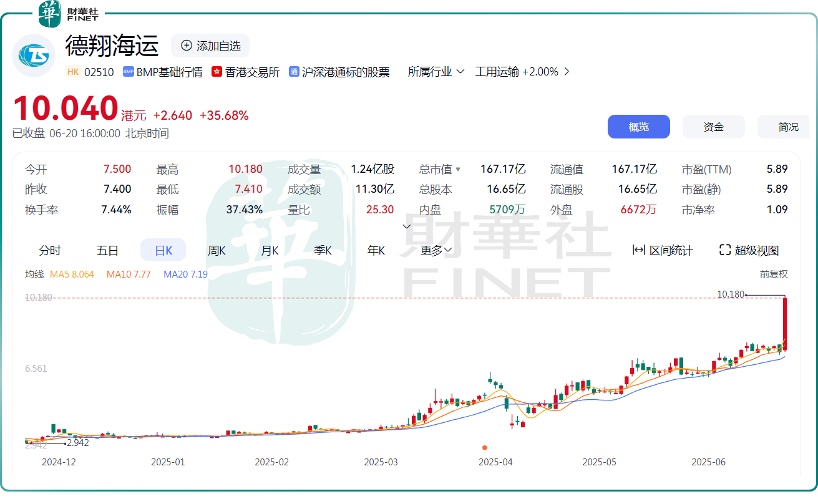The image size is (818, 504).
Task: Click the stock code 02510
Action: point(99,72)
